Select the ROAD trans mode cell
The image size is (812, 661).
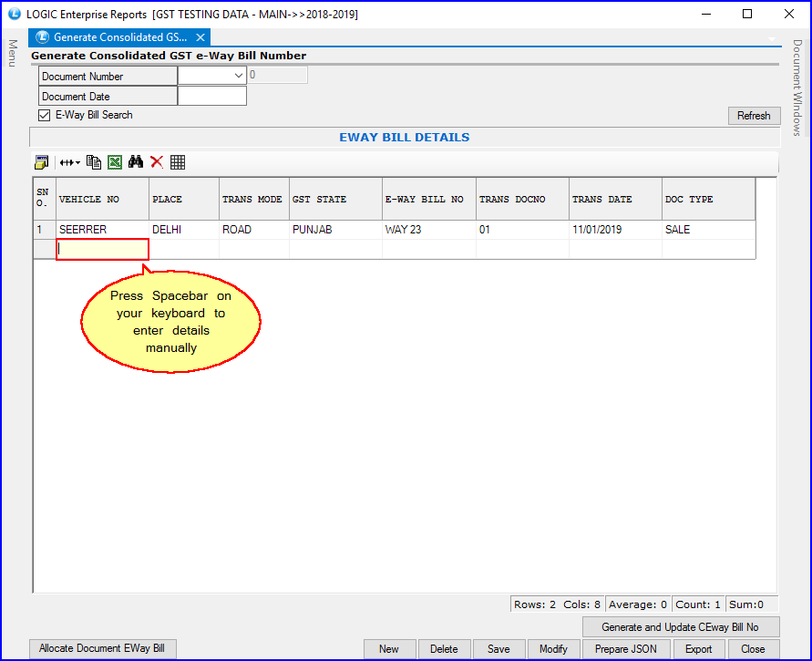click(x=254, y=230)
